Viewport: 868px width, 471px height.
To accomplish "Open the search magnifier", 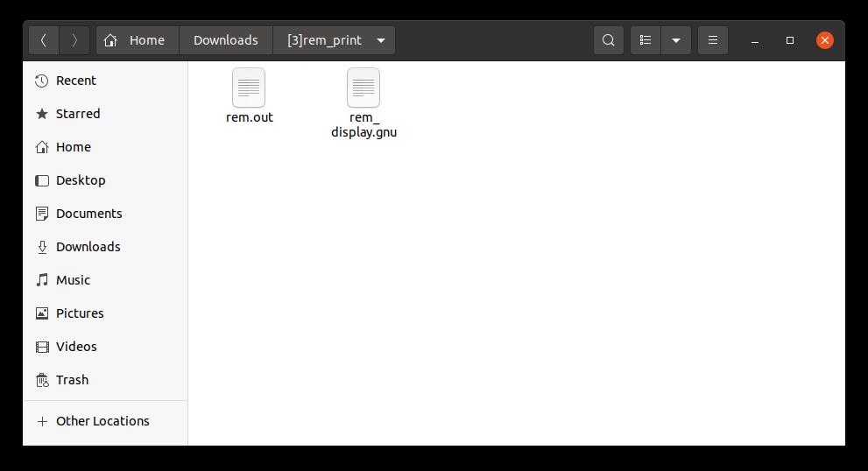I will point(609,40).
